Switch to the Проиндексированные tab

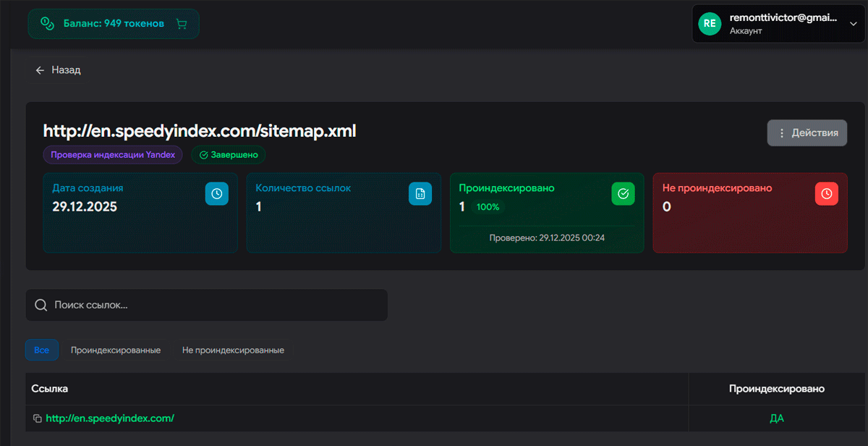116,350
